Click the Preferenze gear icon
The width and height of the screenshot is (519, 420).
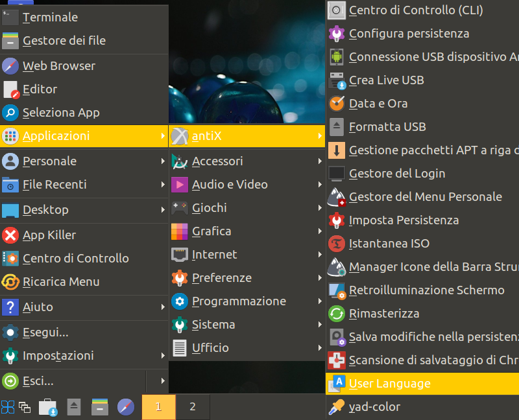(180, 278)
